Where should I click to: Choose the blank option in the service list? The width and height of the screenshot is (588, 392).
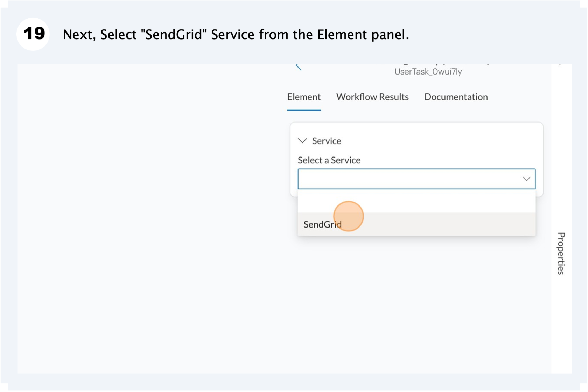(416, 201)
